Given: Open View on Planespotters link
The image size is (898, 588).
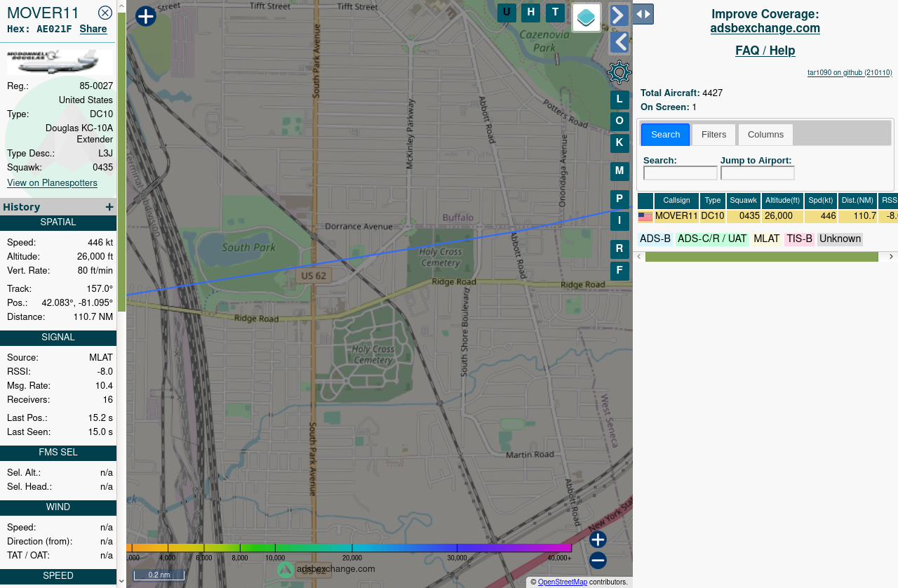Looking at the screenshot, I should click(x=52, y=182).
